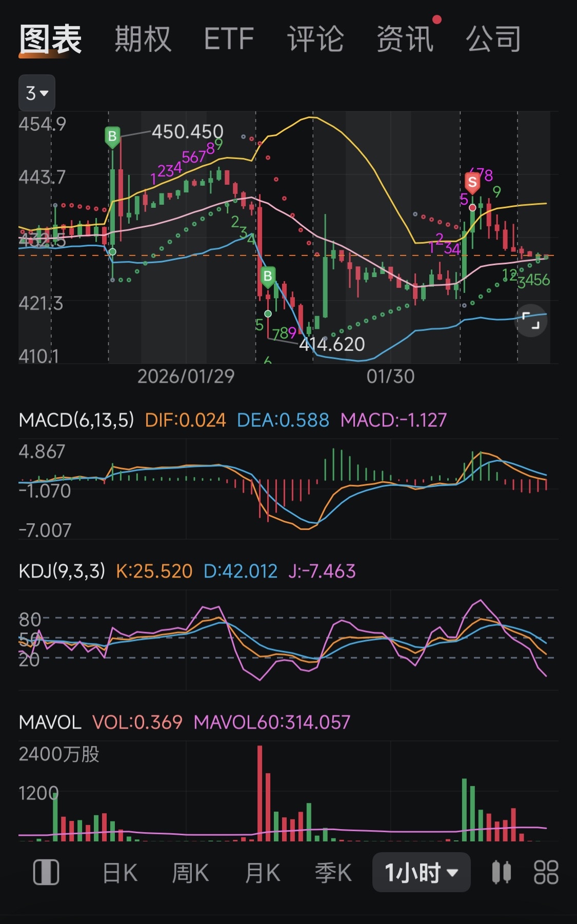This screenshot has width=577, height=924.
Task: Select the 日K timeframe
Action: click(x=120, y=873)
